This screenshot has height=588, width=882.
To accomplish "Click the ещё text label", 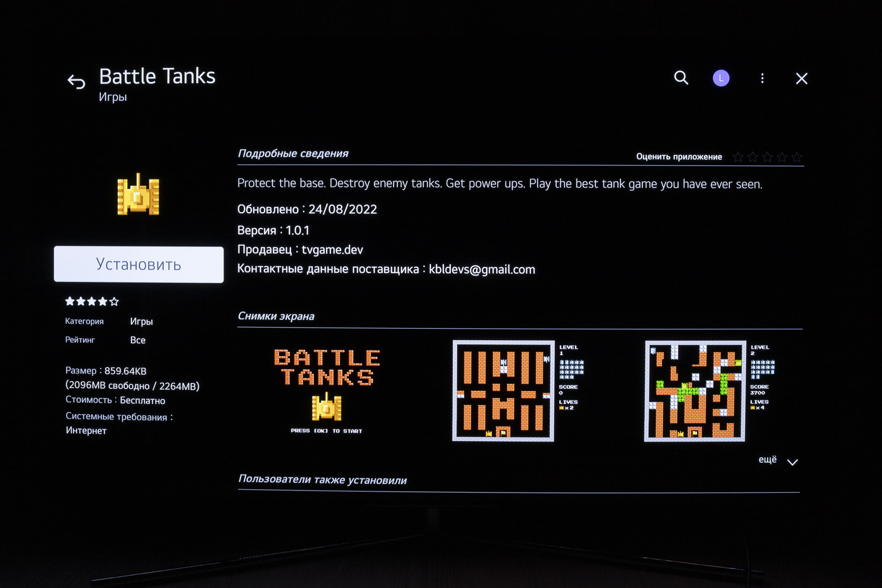I will [x=767, y=460].
